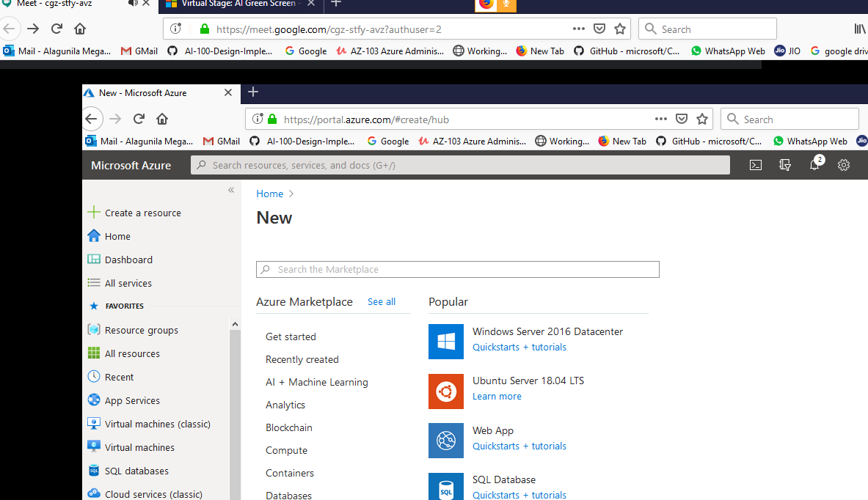Select the Web App tile icon
The image size is (868, 500).
tap(445, 441)
